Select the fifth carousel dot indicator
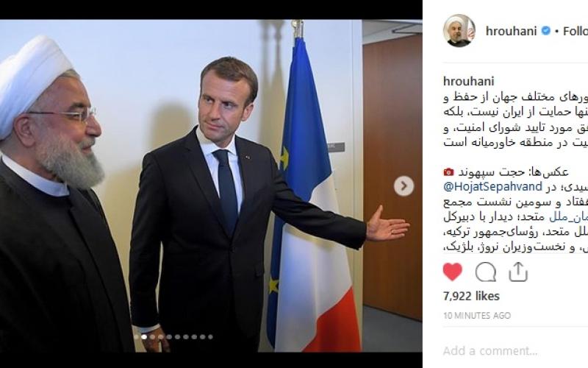The height and width of the screenshot is (368, 588). (169, 337)
